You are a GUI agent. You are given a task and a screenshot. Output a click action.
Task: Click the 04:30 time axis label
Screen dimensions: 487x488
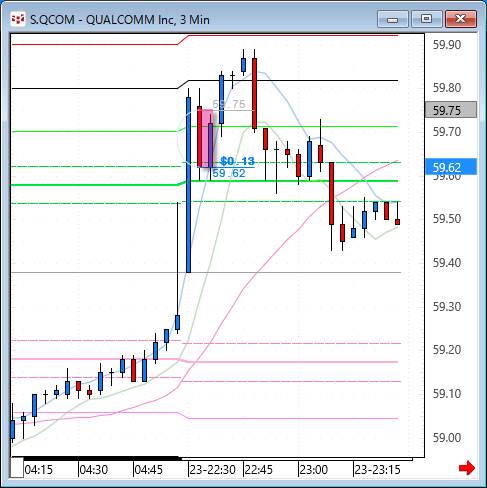point(94,470)
